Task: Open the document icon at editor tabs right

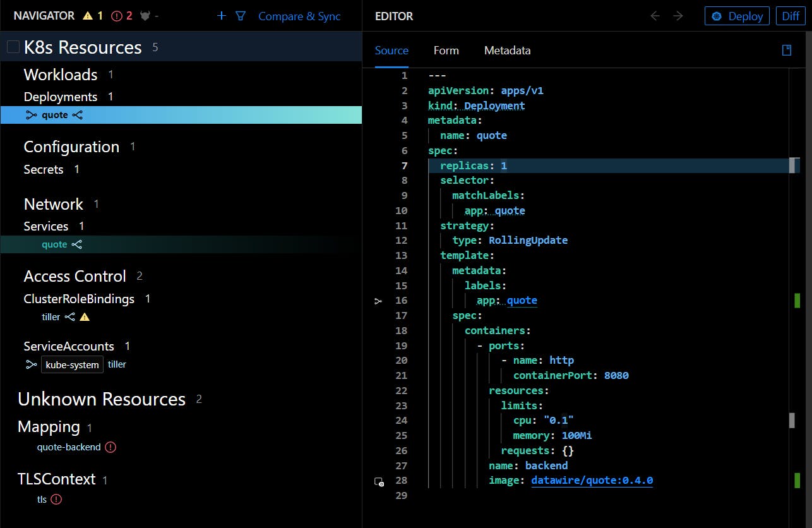Action: pyautogui.click(x=787, y=50)
